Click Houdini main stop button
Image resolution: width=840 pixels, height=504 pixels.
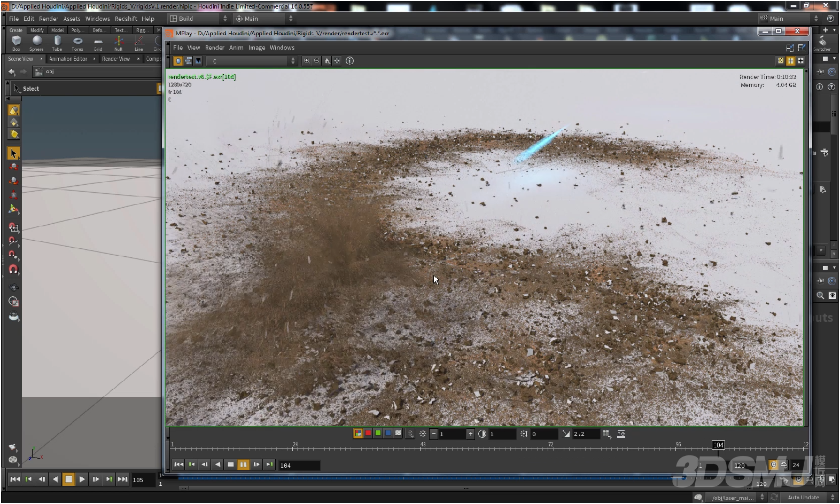pos(68,479)
